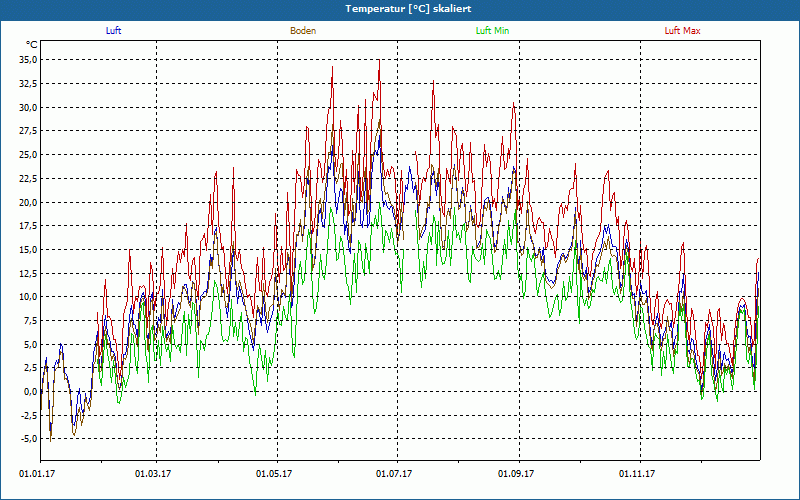
Task: Click the Luft legend label
Action: pos(113,31)
